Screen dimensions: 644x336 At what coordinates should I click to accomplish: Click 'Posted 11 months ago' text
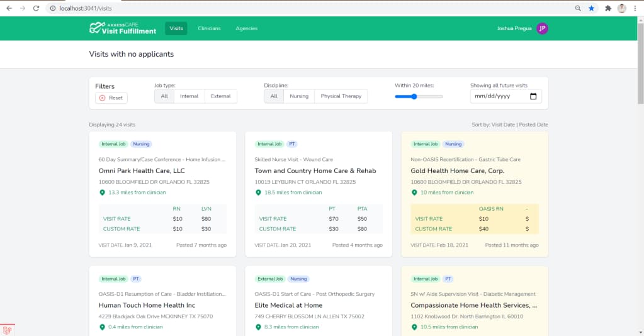click(x=512, y=245)
